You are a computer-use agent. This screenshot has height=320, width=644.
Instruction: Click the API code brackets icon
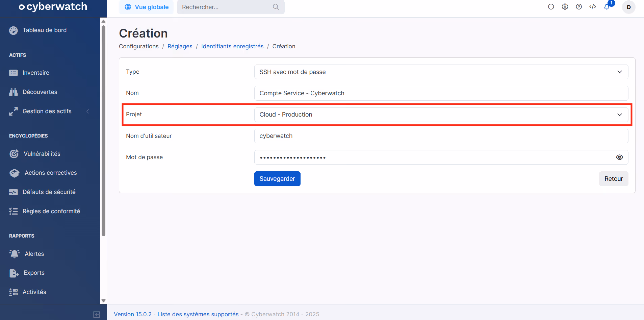(593, 7)
